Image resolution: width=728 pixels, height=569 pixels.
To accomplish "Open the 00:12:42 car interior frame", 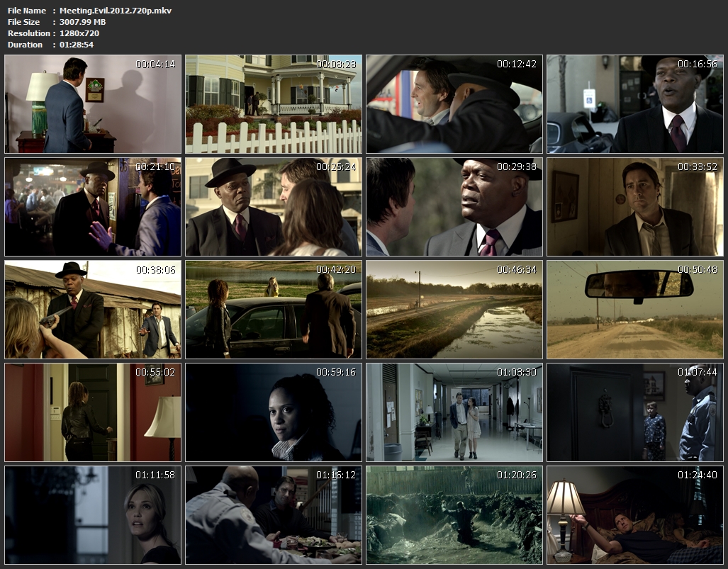I will point(454,104).
